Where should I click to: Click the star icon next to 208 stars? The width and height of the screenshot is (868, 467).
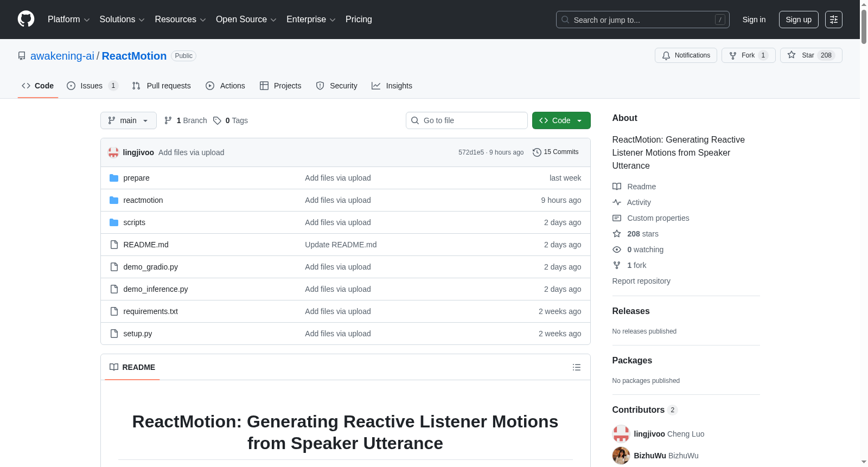(x=617, y=234)
